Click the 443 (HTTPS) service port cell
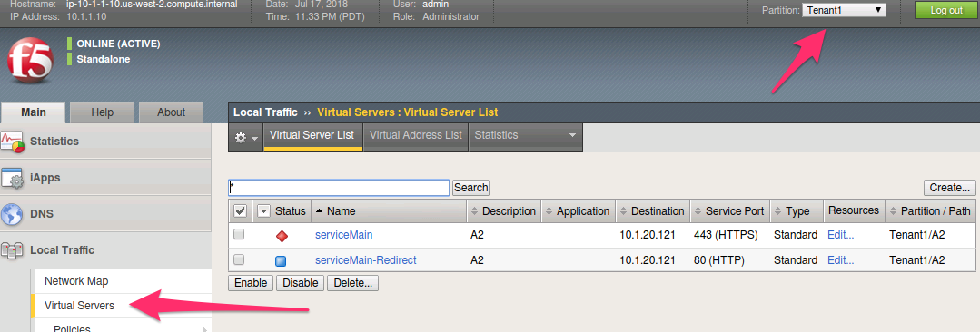Image resolution: width=980 pixels, height=332 pixels. point(726,235)
